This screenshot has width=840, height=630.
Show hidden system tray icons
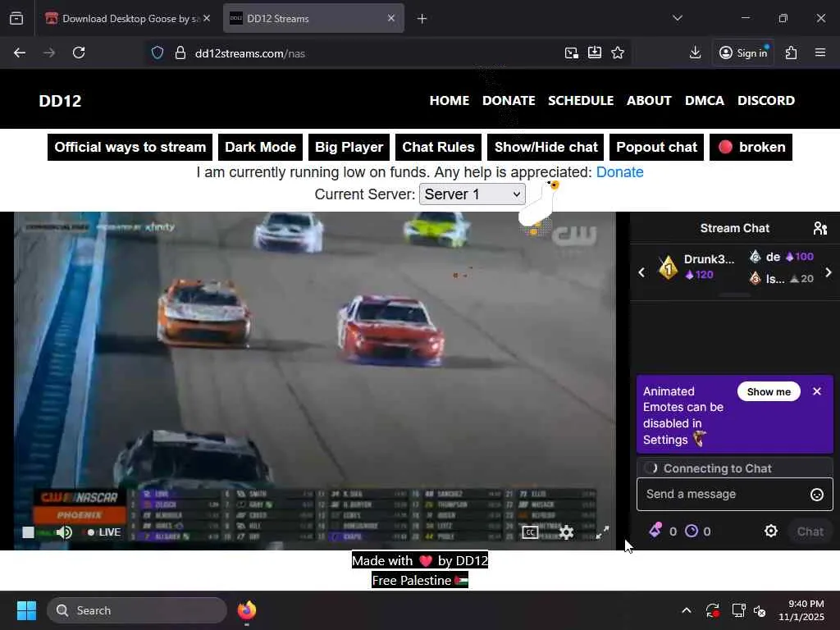687,610
